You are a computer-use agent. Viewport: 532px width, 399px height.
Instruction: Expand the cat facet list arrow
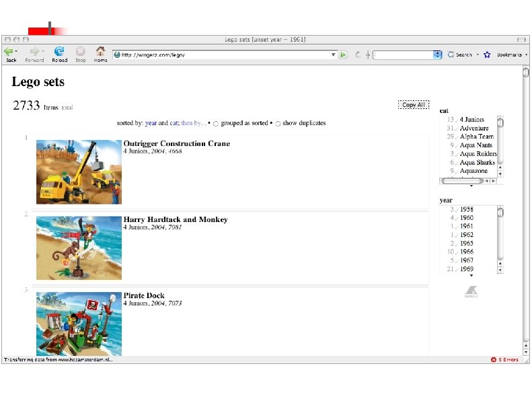[x=471, y=186]
